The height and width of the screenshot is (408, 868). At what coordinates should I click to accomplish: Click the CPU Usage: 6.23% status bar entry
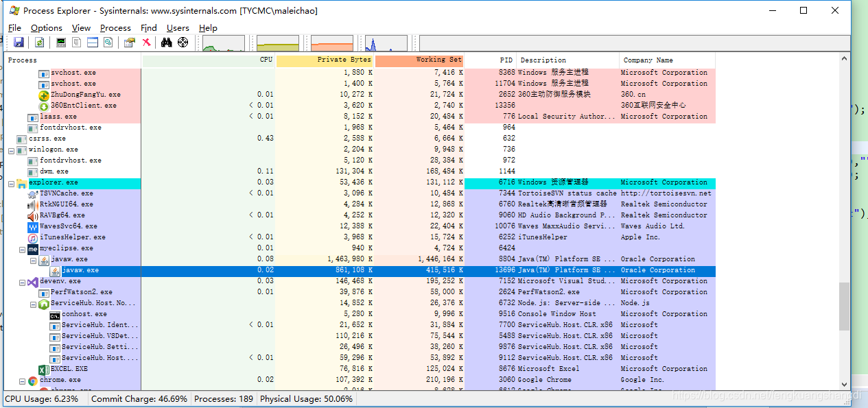coord(42,399)
